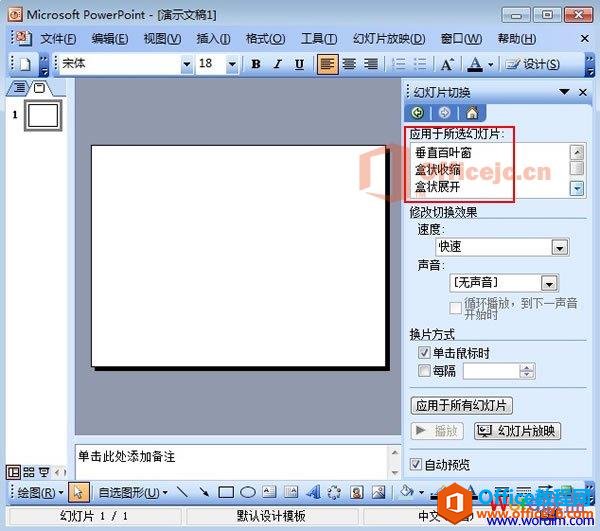Open the fill color dropdown arrow
Screen dimensions: 600x531
pos(421,492)
